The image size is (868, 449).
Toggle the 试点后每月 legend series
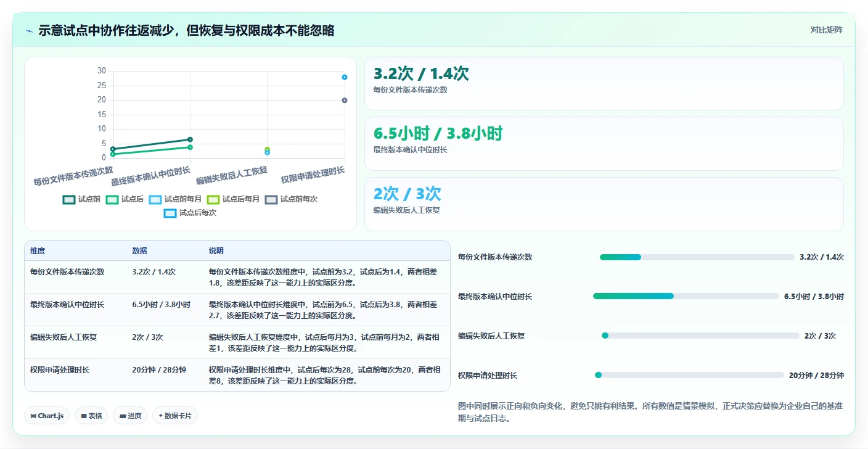pos(234,199)
